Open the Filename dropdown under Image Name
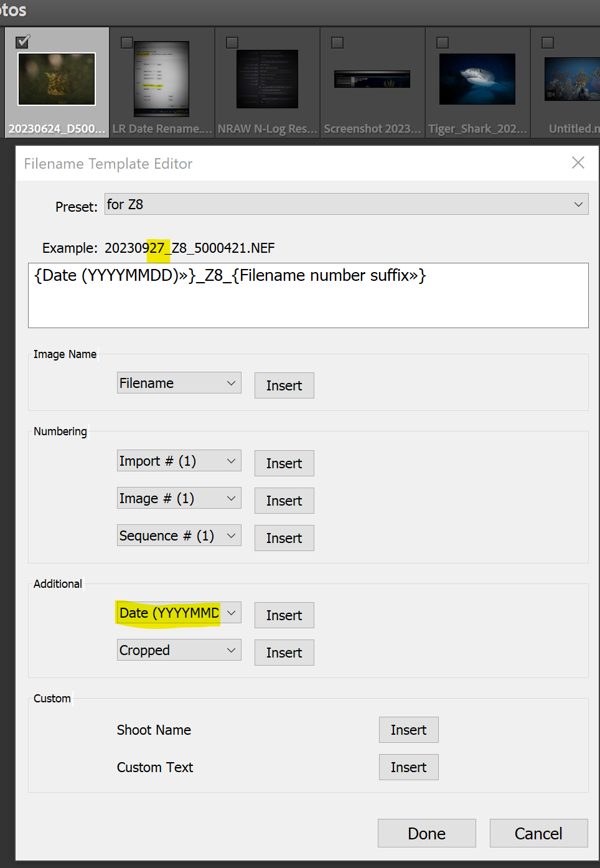The image size is (600, 868). pos(179,382)
